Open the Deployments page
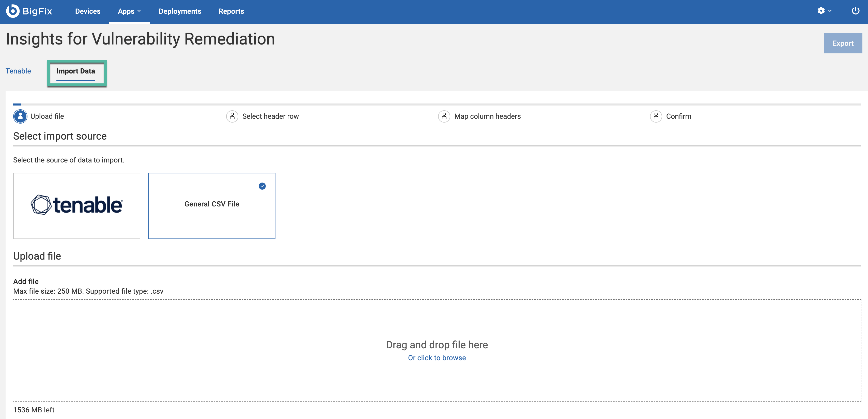Screen dimensions: 868x419 pos(180,11)
